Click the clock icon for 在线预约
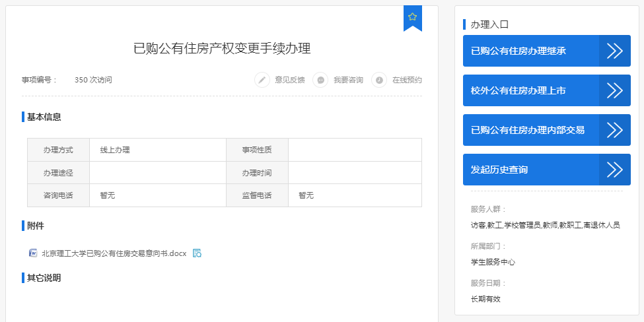Image resolution: width=644 pixels, height=322 pixels. 379,80
